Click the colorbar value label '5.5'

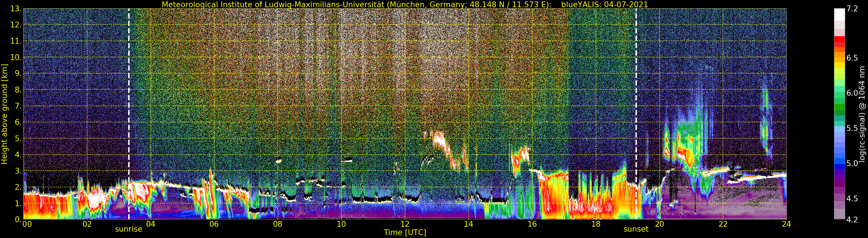point(852,128)
